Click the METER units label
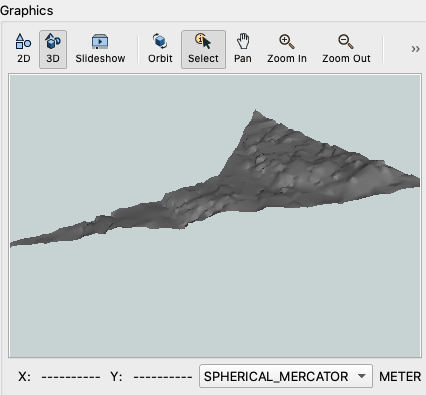The height and width of the screenshot is (395, 426). (x=400, y=377)
